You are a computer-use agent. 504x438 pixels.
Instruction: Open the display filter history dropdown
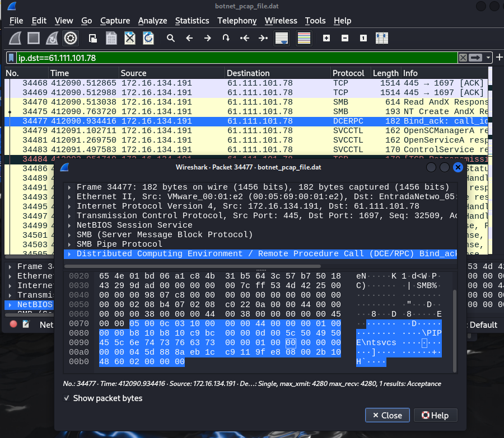point(489,58)
